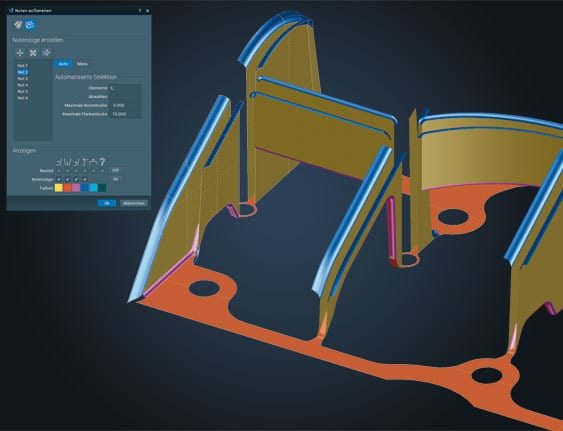Click the star-shaped groove tool icon
Viewport: 563px width, 431px height.
point(46,53)
